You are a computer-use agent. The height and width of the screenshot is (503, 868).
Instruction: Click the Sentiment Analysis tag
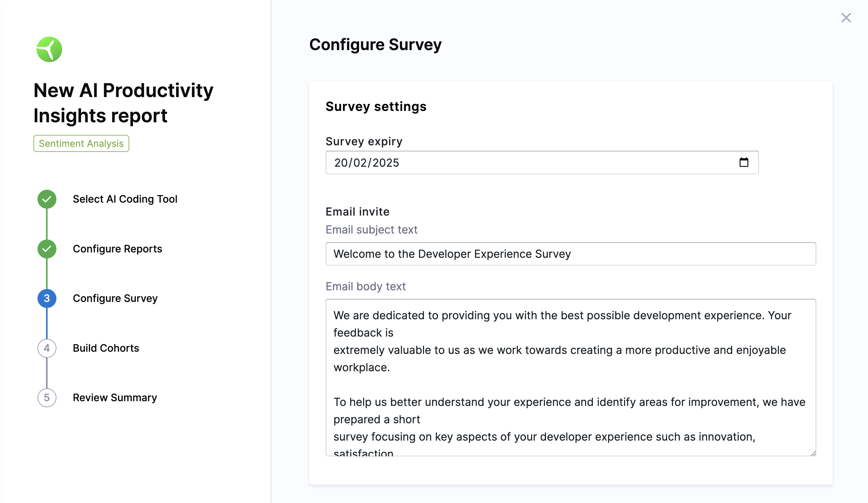click(x=81, y=143)
